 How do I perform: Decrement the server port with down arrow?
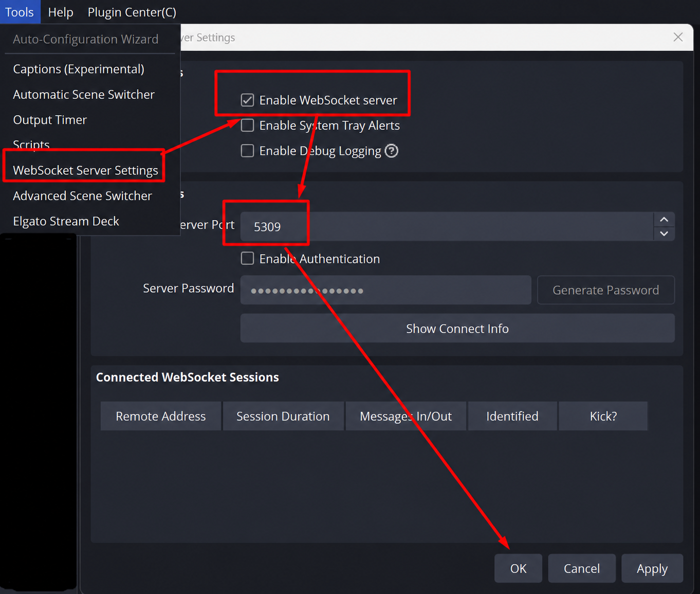pos(664,233)
